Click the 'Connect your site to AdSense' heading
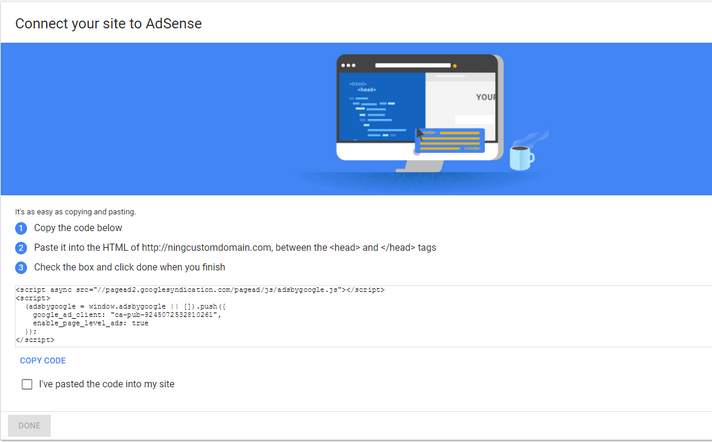Screen dimensions: 712x442 point(109,24)
